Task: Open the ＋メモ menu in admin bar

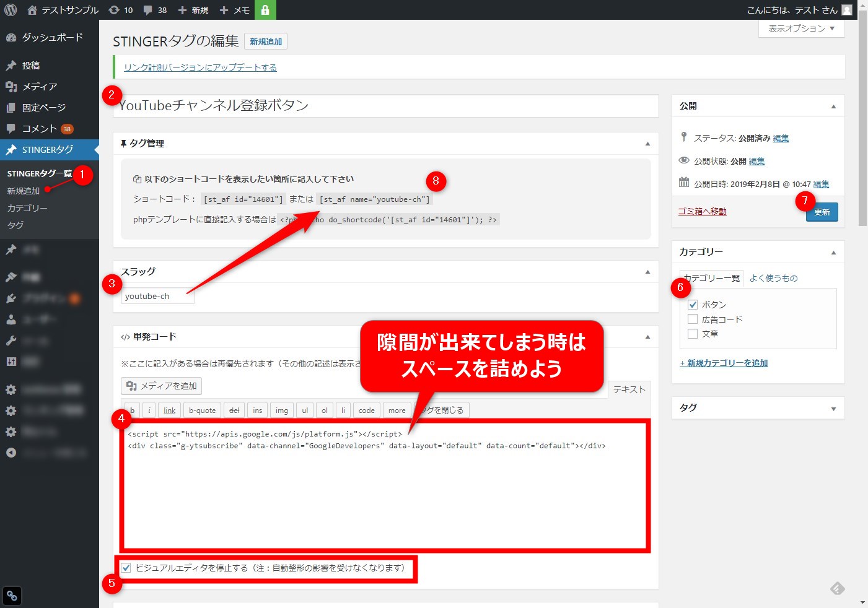Action: (x=235, y=10)
